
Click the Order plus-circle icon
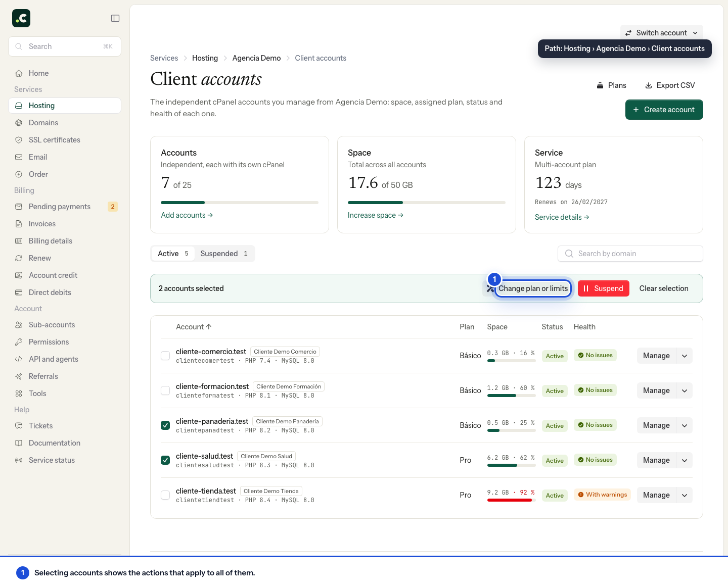(x=19, y=174)
